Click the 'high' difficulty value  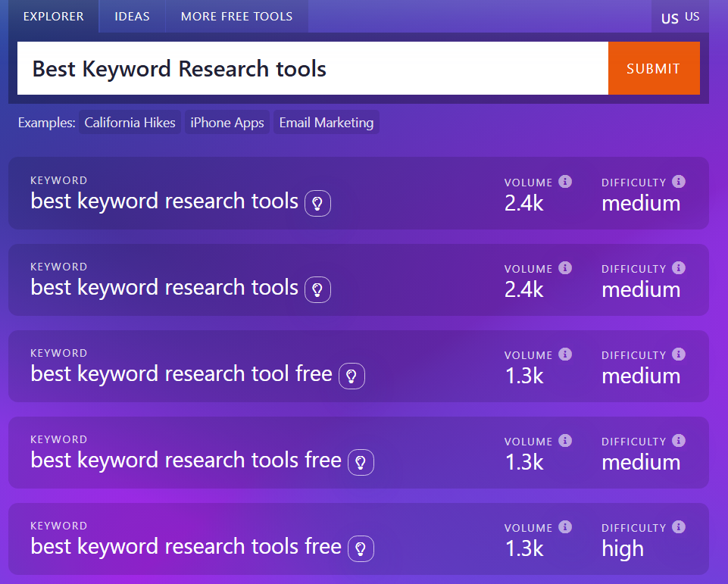click(x=623, y=549)
